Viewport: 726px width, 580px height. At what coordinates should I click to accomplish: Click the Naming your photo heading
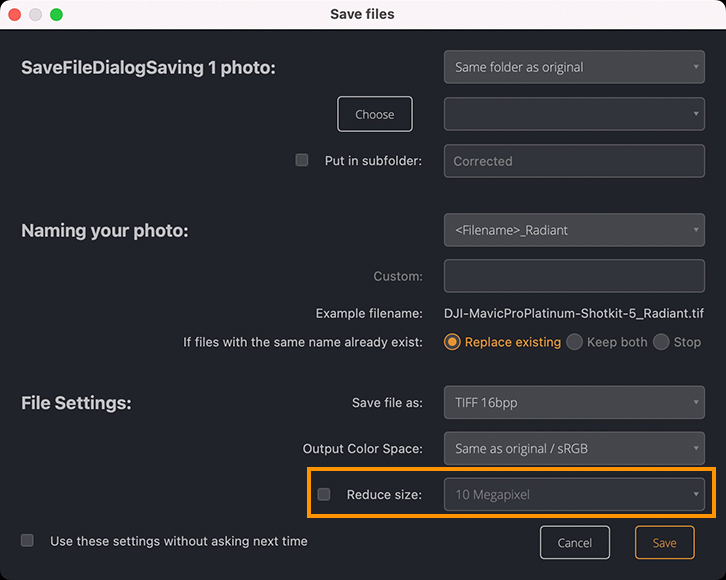[x=105, y=230]
